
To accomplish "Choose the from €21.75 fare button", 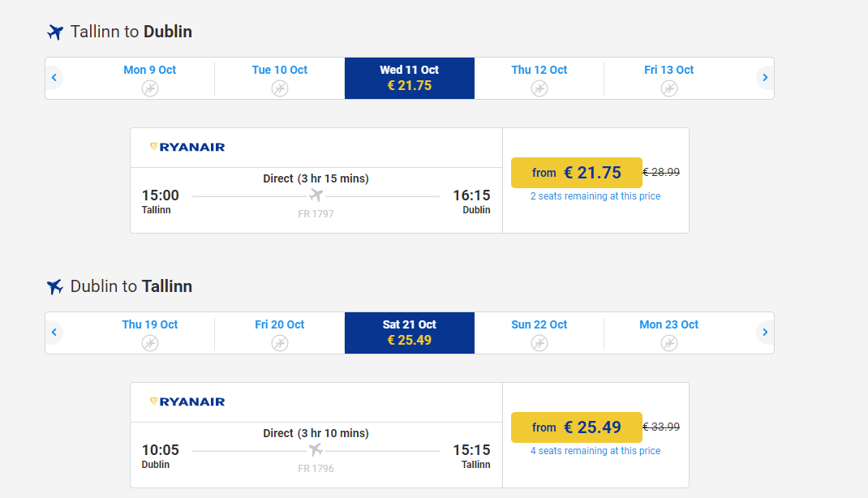I will point(576,173).
